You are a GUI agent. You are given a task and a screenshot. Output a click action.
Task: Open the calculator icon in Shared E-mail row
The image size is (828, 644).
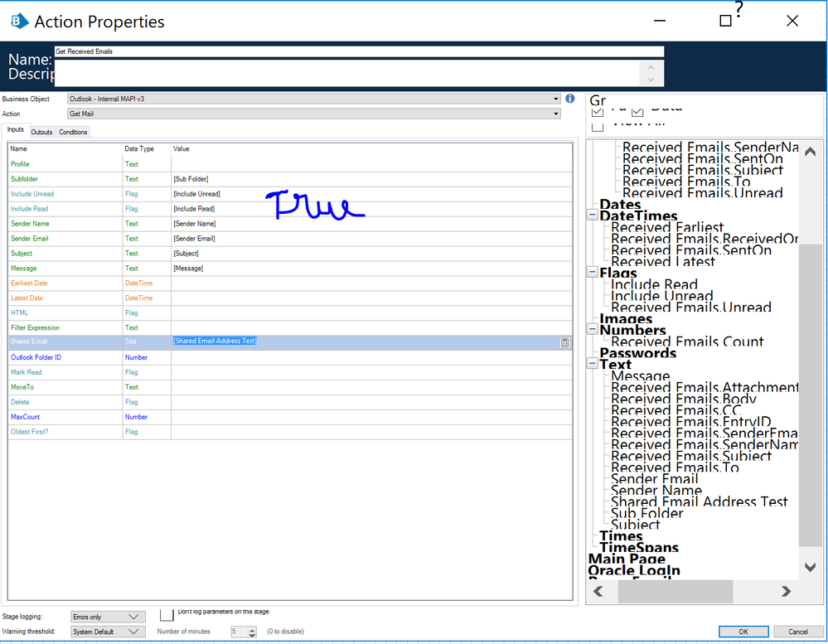coord(564,342)
